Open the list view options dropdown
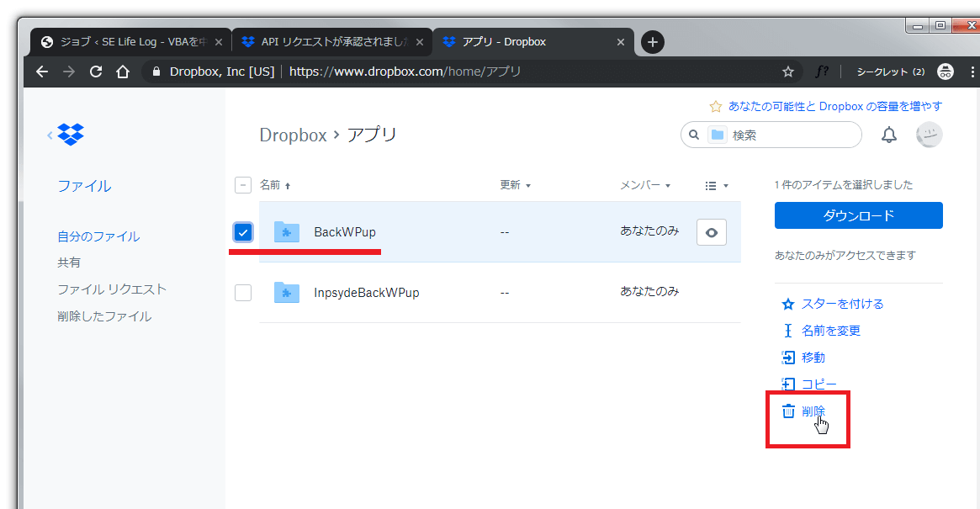This screenshot has height=509, width=980. (716, 185)
